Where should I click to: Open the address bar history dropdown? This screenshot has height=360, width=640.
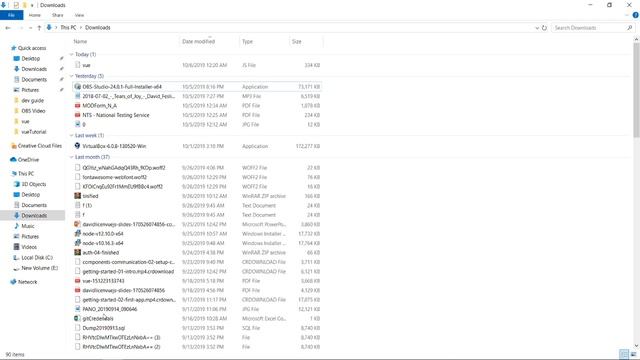537,28
